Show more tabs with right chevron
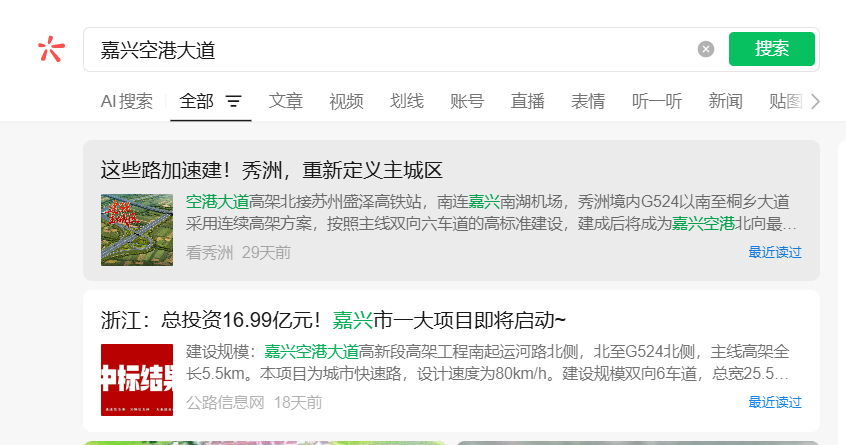 point(815,101)
